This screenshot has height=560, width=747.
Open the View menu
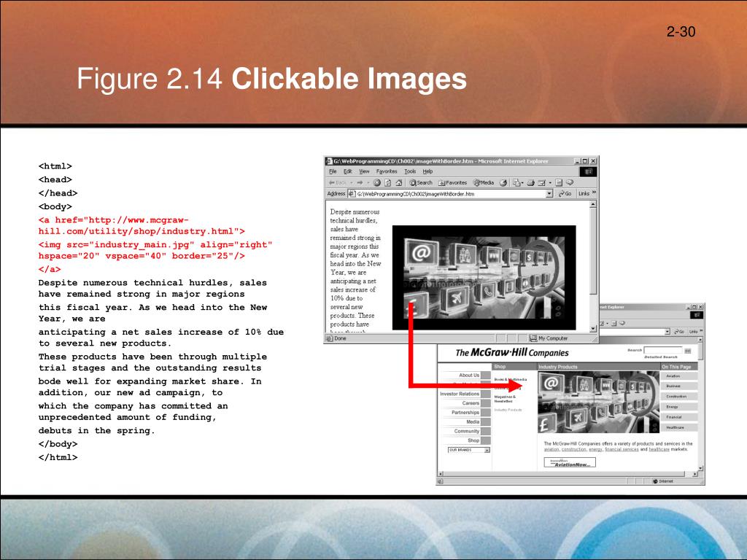364,171
